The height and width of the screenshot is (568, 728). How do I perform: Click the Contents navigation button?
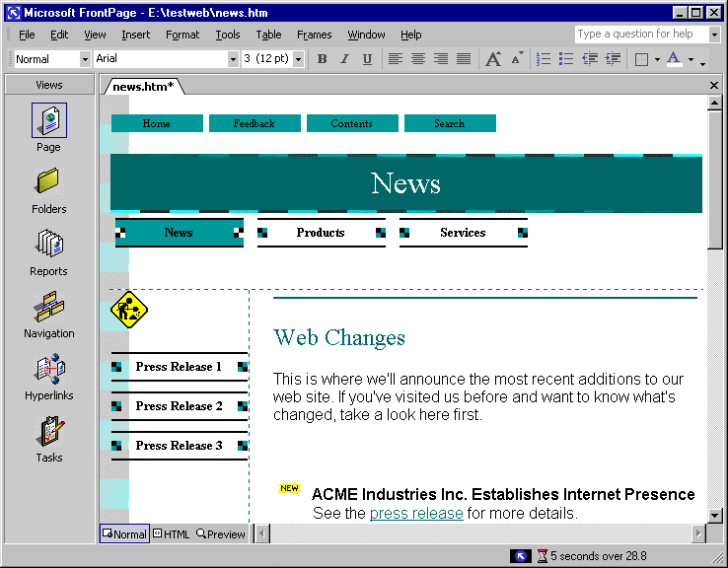point(352,123)
